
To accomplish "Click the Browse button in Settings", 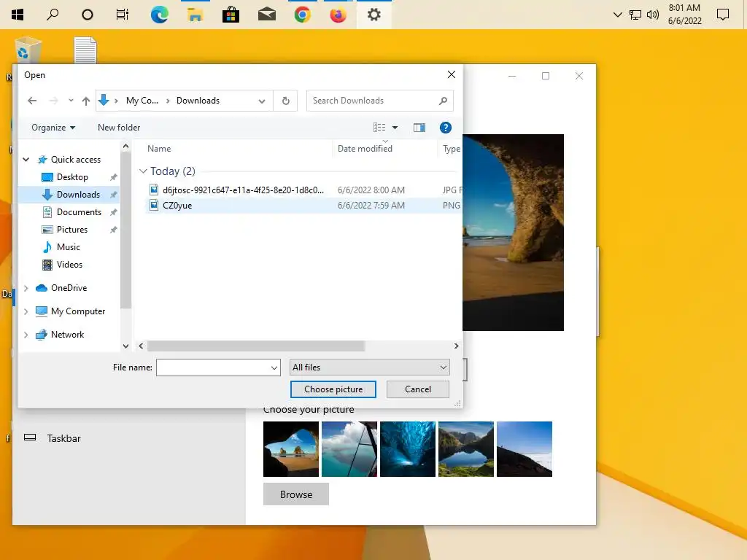I will [296, 494].
